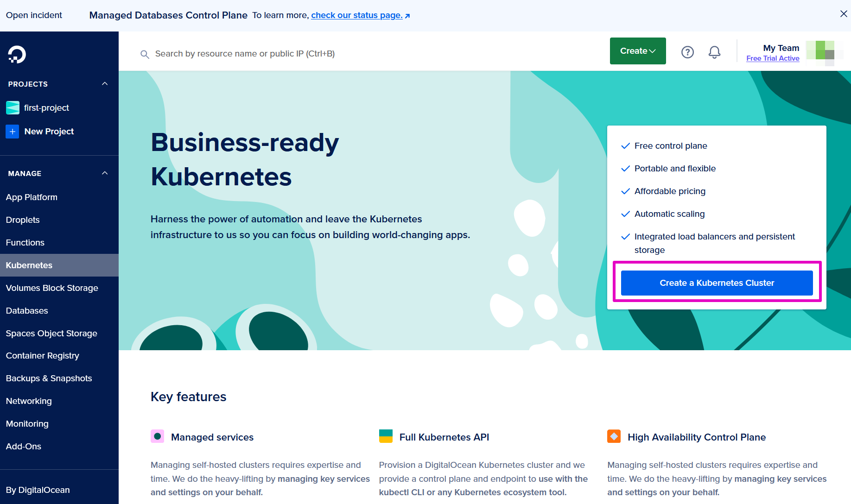Open App Platform in sidebar

[32, 197]
